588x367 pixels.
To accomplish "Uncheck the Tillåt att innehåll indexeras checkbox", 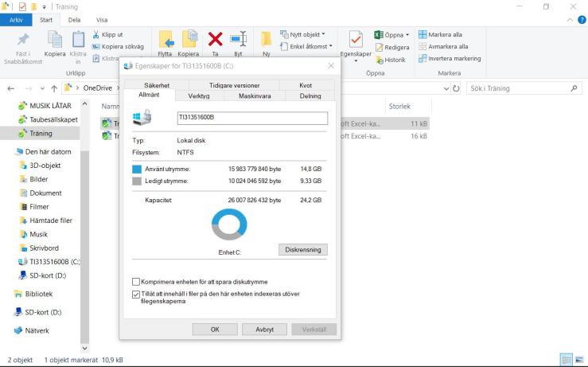I will point(136,294).
